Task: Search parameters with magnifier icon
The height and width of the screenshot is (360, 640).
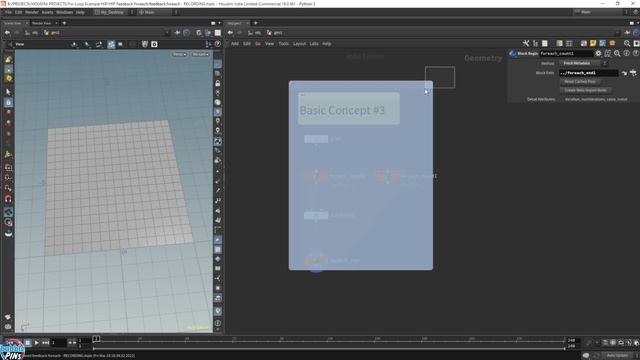Action: (x=617, y=53)
